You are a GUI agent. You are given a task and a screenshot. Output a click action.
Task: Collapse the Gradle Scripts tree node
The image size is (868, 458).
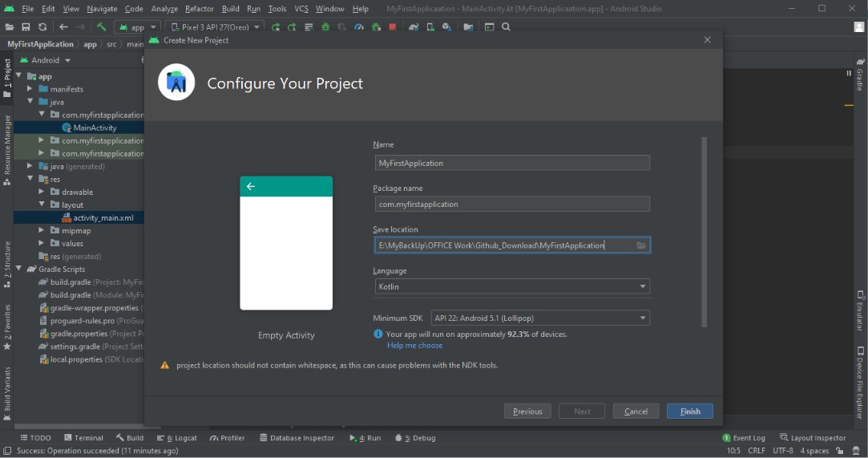coord(18,269)
